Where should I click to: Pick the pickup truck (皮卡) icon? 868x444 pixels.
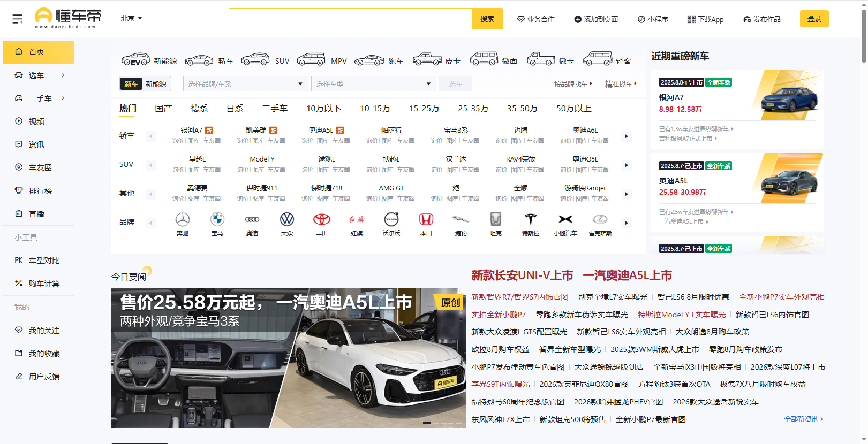(x=427, y=59)
